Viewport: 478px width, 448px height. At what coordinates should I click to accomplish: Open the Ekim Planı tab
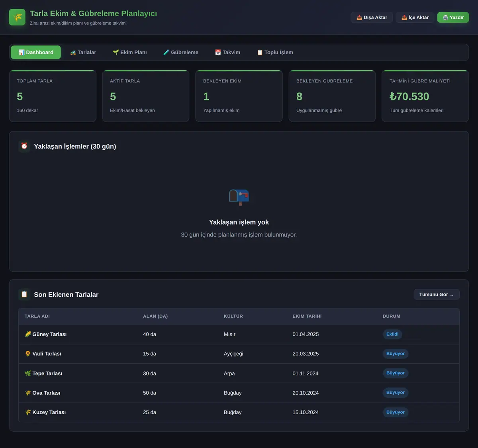(x=129, y=52)
